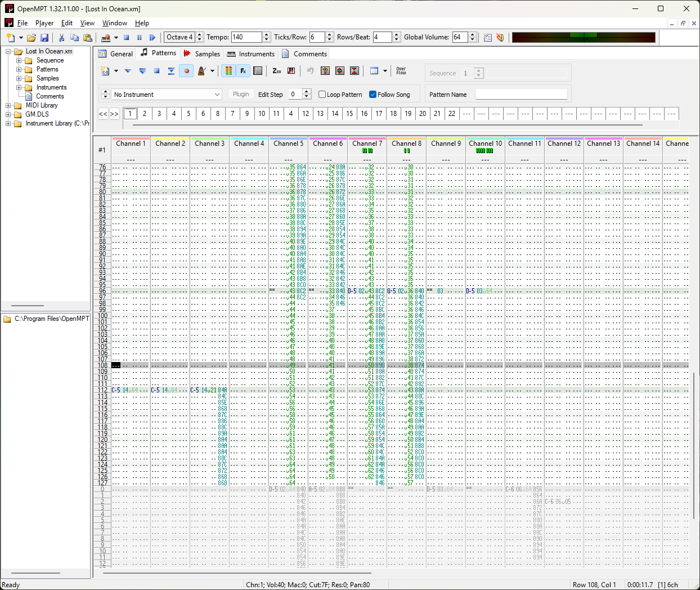The height and width of the screenshot is (590, 700).
Task: Click the pattern detail level columns icon
Action: [x=374, y=71]
